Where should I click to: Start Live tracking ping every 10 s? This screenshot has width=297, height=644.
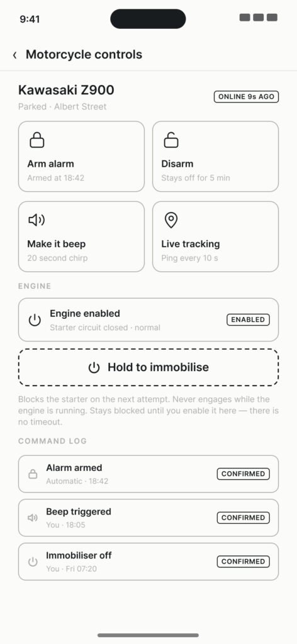[216, 236]
